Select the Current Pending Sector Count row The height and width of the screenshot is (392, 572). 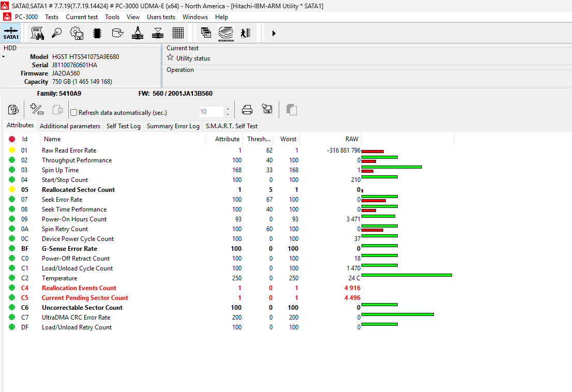(229, 298)
